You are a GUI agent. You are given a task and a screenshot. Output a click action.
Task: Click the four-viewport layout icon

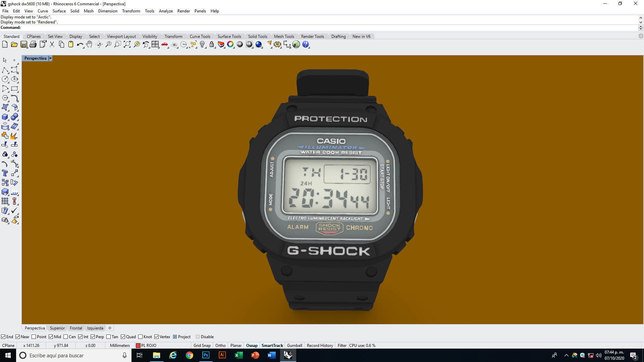(155, 44)
